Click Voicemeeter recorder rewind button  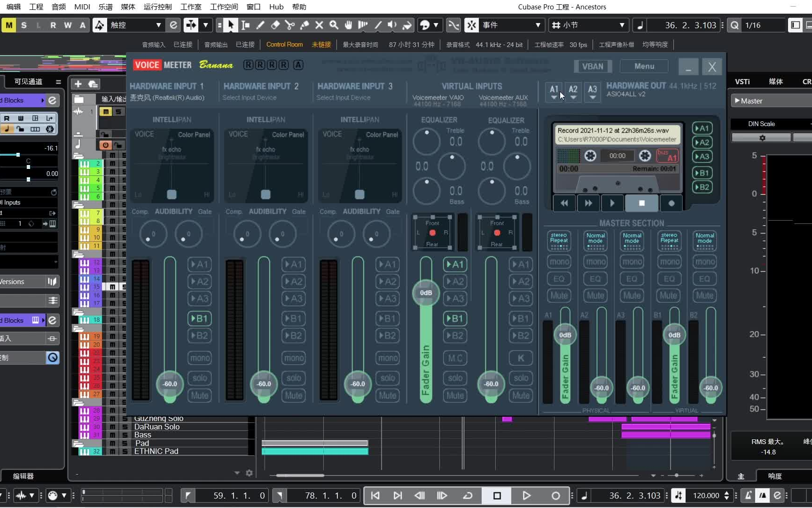pyautogui.click(x=564, y=203)
